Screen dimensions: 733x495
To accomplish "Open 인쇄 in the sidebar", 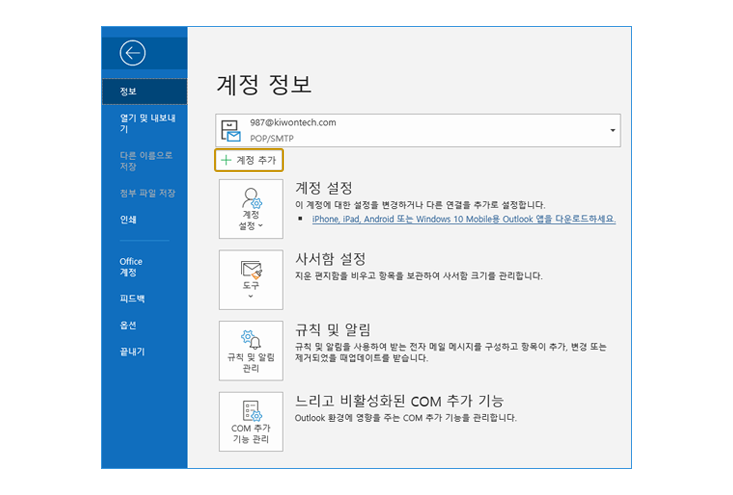I will (129, 220).
